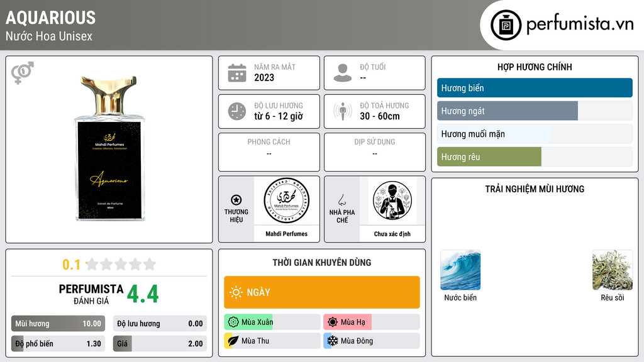Click the Mùi hương 10.00 score bar
The height and width of the screenshot is (362, 644).
click(x=58, y=324)
